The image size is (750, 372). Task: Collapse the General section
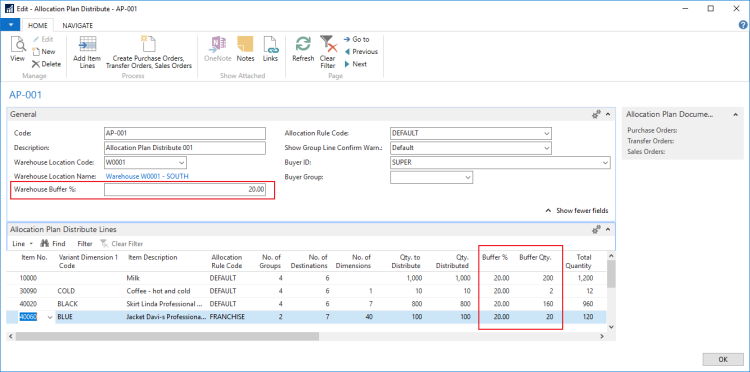point(608,114)
